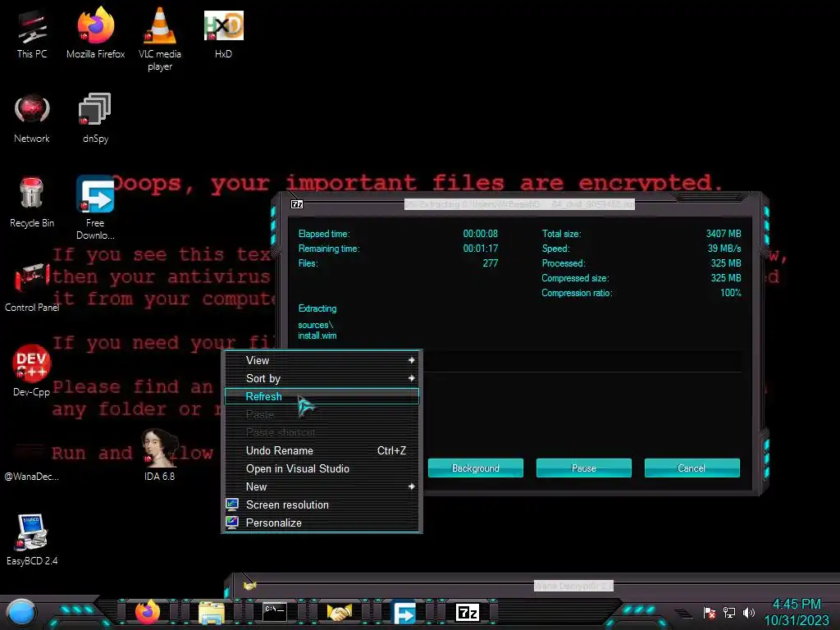Open Firefox from the taskbar

(148, 612)
